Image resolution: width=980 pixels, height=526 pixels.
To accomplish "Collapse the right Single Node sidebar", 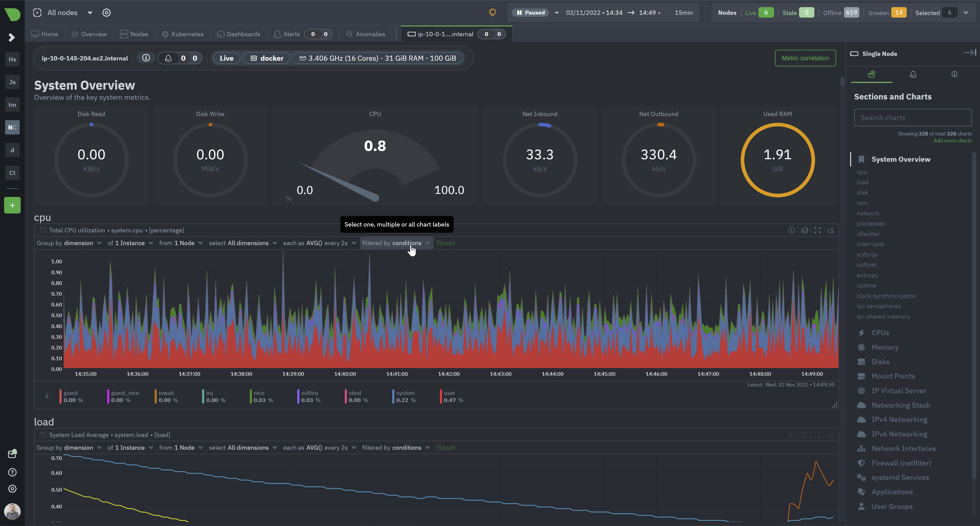I will point(969,53).
